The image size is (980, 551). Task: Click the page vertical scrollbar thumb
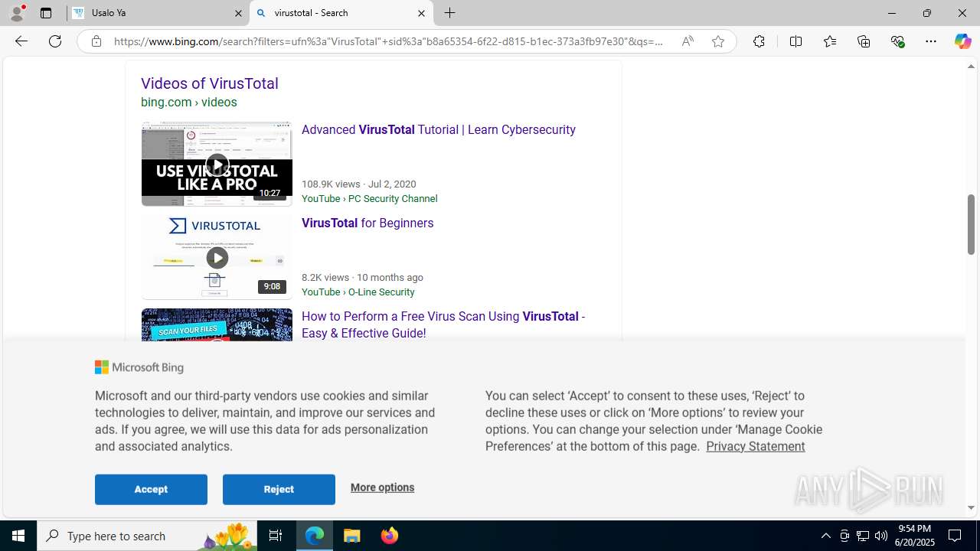(971, 224)
